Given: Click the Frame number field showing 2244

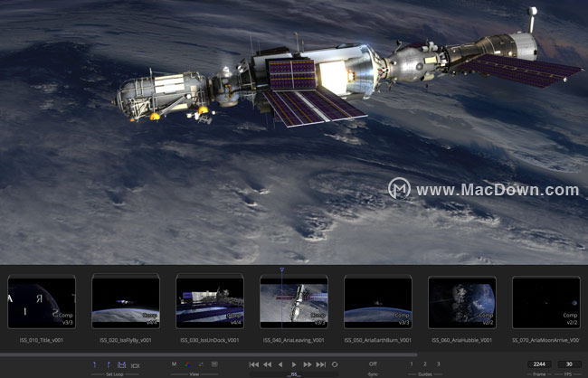Looking at the screenshot, I should point(539,364).
